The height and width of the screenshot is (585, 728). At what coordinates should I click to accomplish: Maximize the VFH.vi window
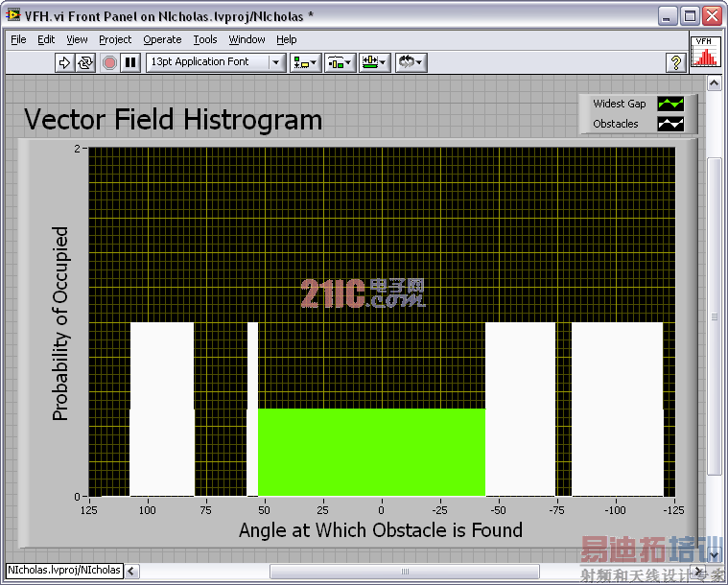(690, 16)
